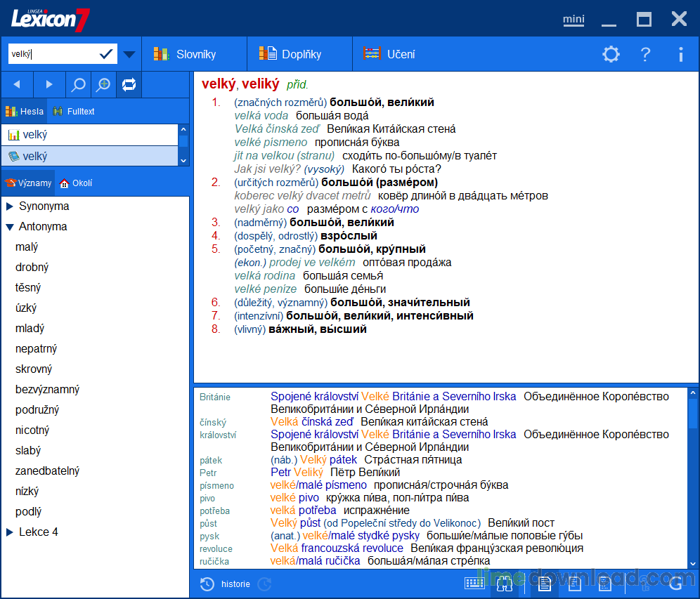Open the Google search icon
This screenshot has width=700, height=599.
point(675,583)
